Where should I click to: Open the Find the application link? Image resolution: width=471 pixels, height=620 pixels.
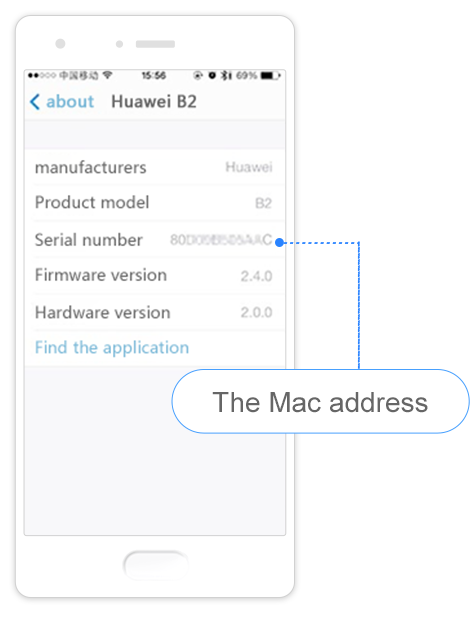(112, 348)
